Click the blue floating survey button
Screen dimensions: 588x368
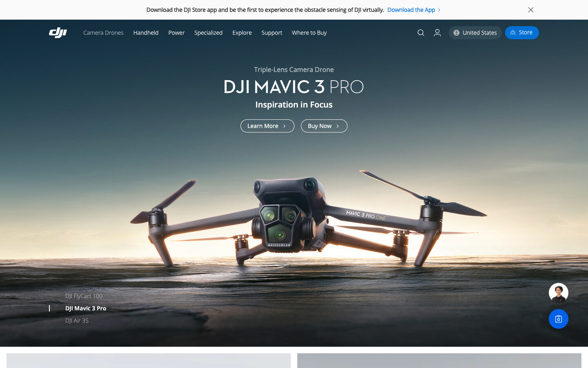click(x=558, y=319)
